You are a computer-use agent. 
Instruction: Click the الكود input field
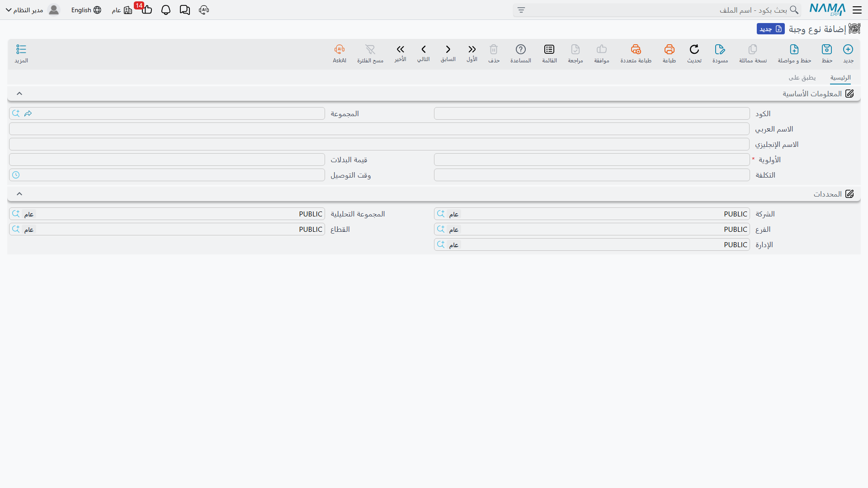(592, 113)
